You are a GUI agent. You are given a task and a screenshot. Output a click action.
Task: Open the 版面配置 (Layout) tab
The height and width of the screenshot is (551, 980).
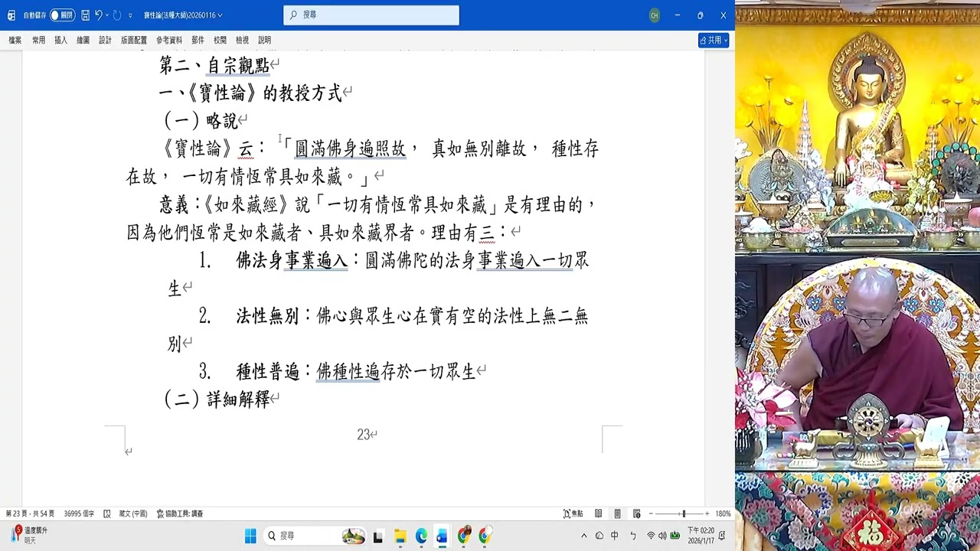click(x=134, y=40)
